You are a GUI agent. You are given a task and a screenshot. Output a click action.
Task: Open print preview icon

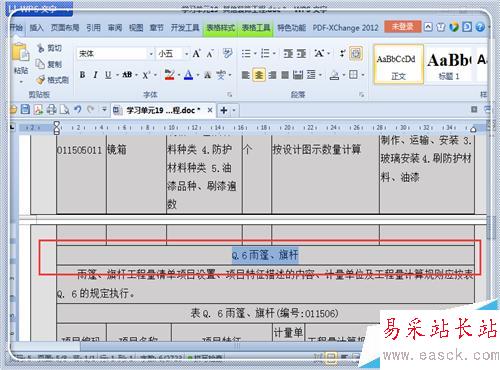(x=64, y=109)
